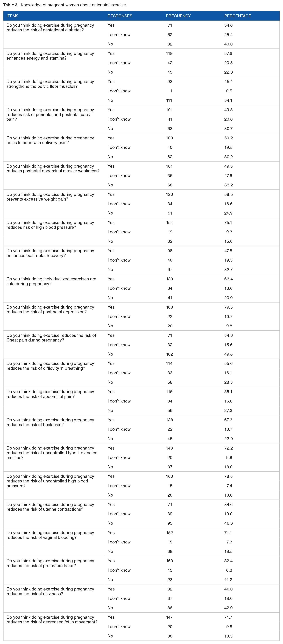Select the post-natal depression question text
This screenshot has width=283, height=644.
50,309
